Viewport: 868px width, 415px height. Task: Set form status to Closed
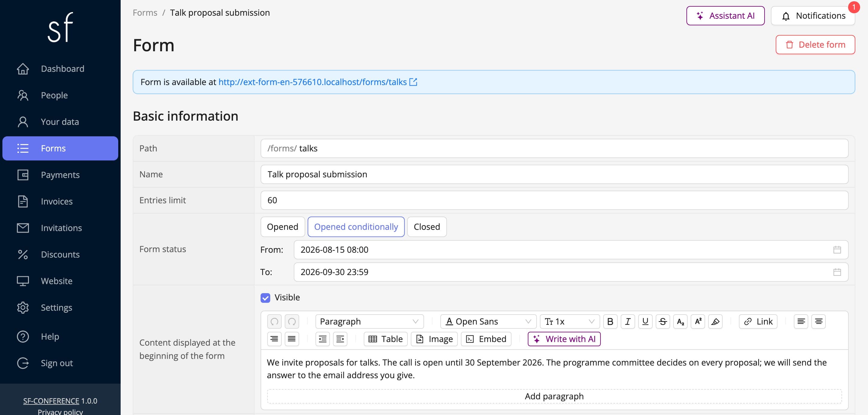click(x=426, y=227)
